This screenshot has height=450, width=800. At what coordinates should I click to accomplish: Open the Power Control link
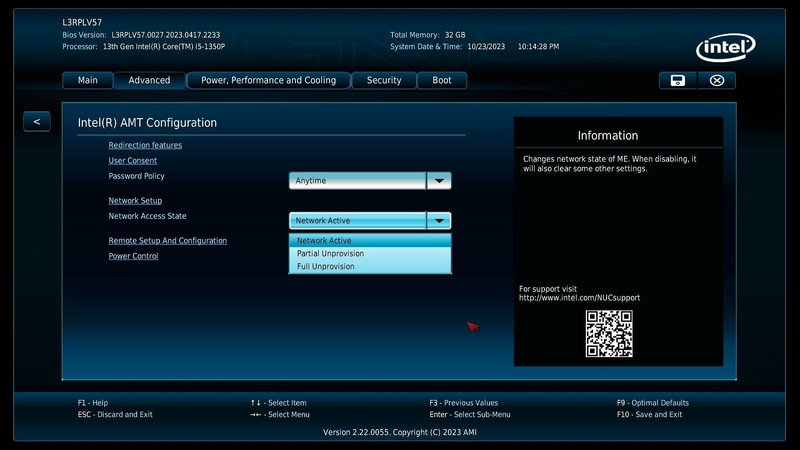(133, 256)
